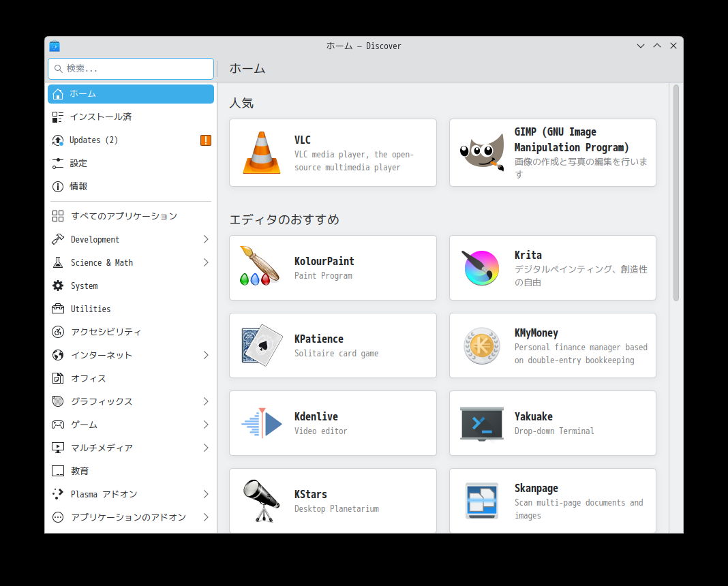
Task: Open the GIMP title text
Action: 571,140
